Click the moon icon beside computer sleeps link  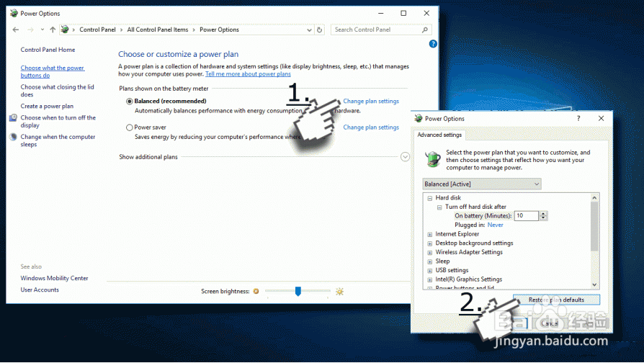[x=13, y=137]
